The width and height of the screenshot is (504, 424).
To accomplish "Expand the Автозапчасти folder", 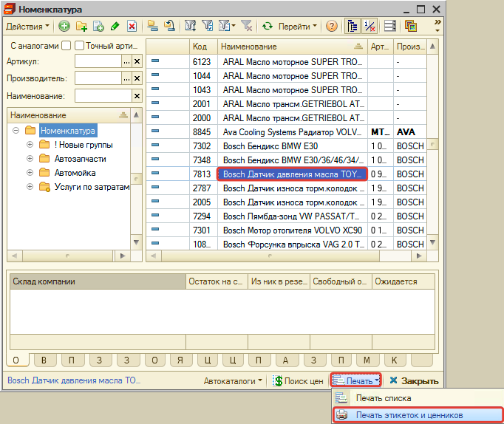I will [x=30, y=158].
